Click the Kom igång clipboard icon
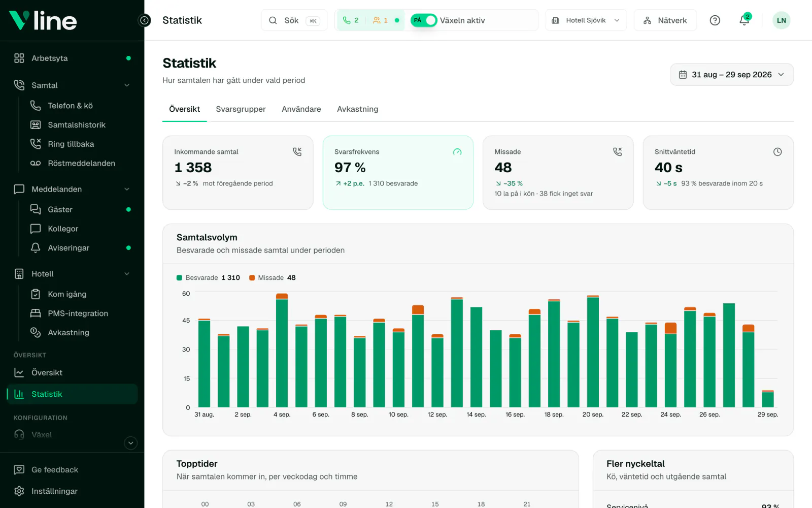The height and width of the screenshot is (508, 812). click(36, 294)
